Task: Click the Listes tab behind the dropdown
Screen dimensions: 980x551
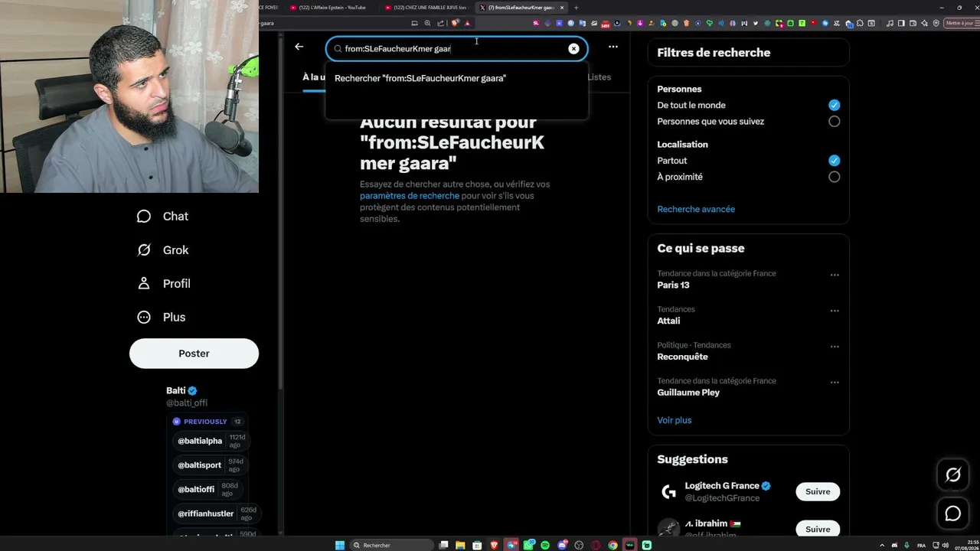Action: coord(599,77)
